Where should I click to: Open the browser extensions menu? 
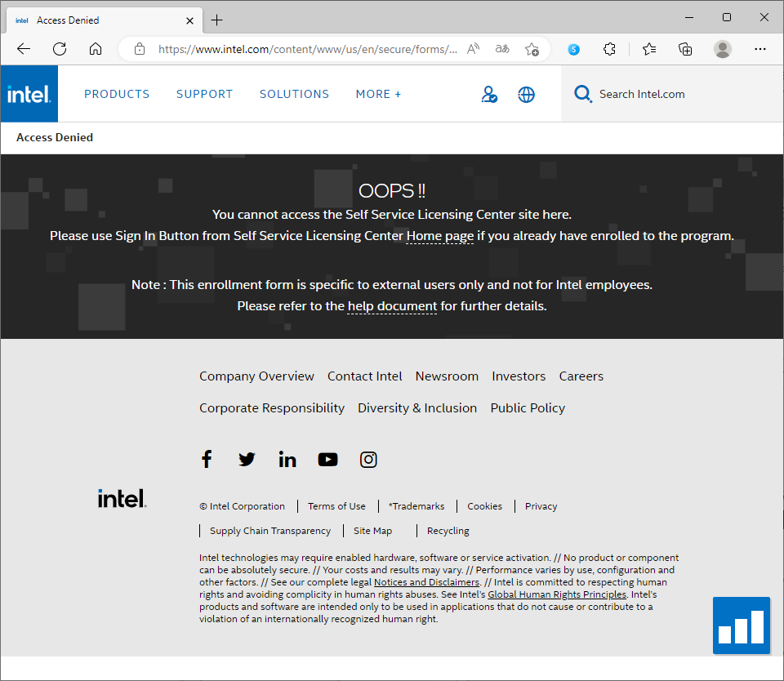pyautogui.click(x=609, y=49)
